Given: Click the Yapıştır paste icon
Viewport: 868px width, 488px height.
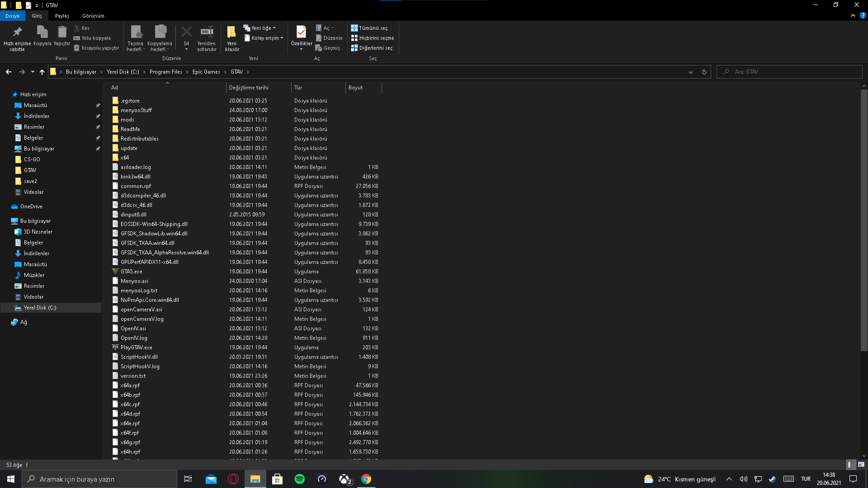Looking at the screenshot, I should (x=62, y=32).
